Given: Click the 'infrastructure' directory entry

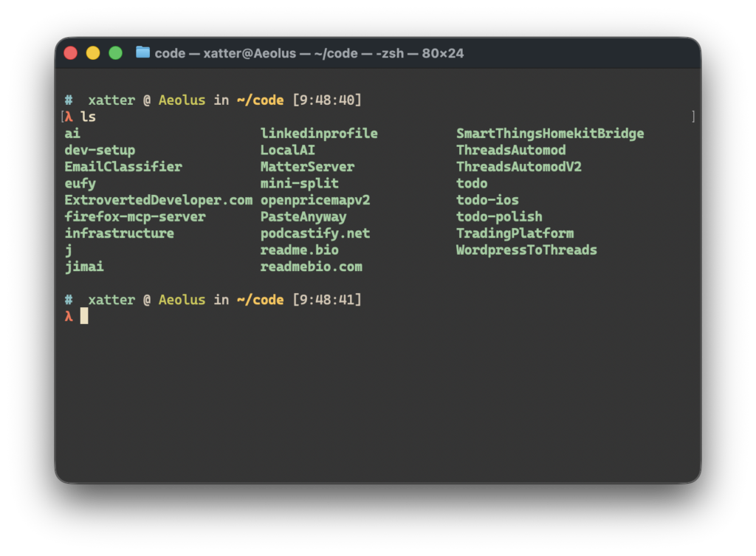Looking at the screenshot, I should click(x=120, y=233).
